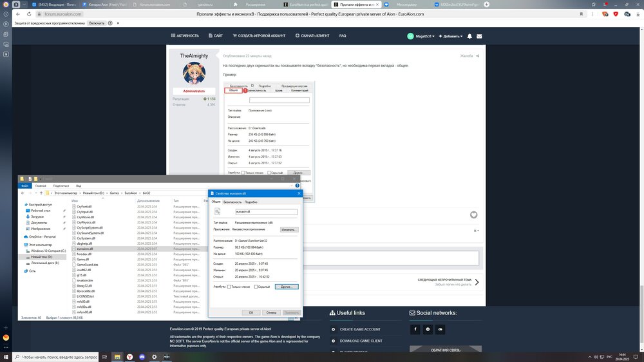Image resolution: width=644 pixels, height=362 pixels.
Task: Switch to the 'Безопасность' properties tab
Action: (232, 202)
